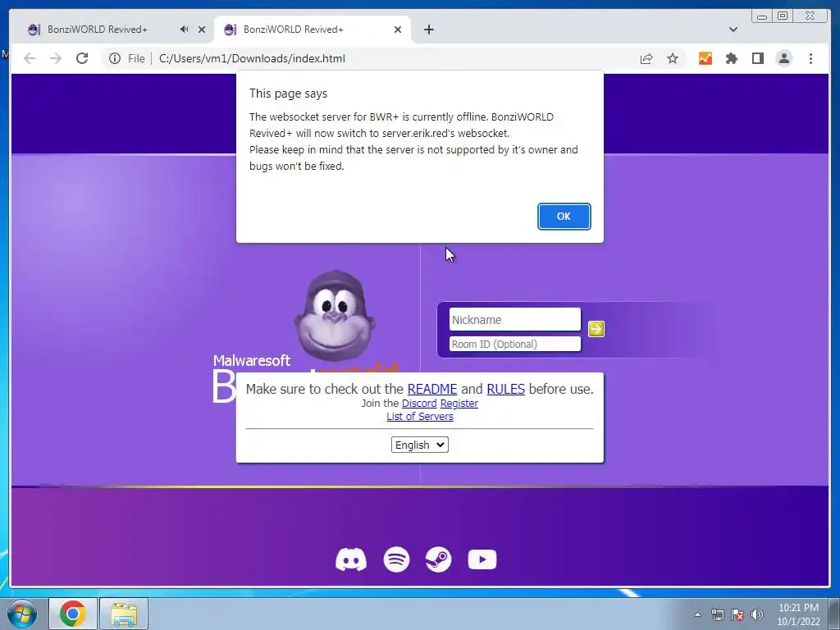Minimize the Chrome window
This screenshot has width=840, height=630.
coord(762,16)
